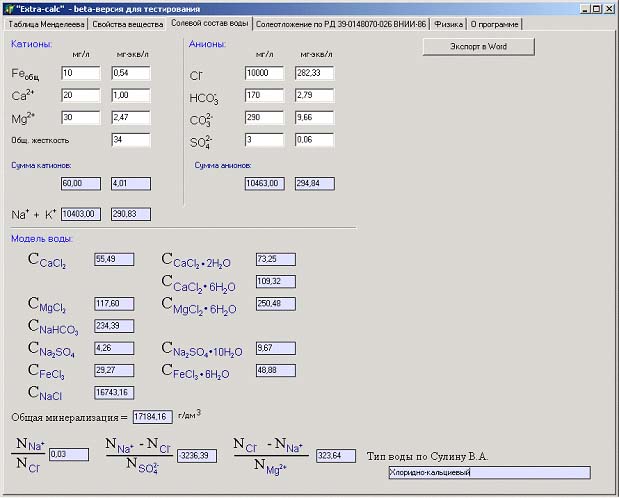619x498 pixels.
Task: Focus the CO3 mg/l field showing 290
Action: tap(265, 118)
